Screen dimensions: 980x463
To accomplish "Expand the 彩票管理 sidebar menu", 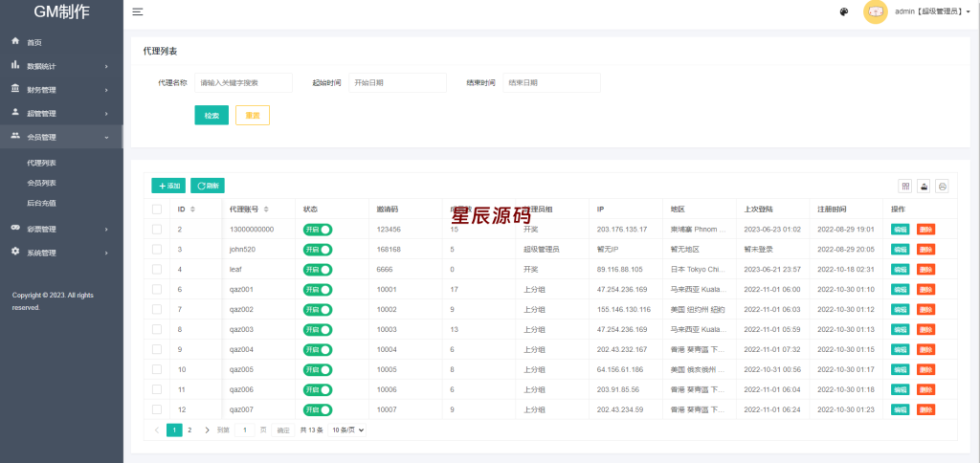I will pyautogui.click(x=61, y=230).
